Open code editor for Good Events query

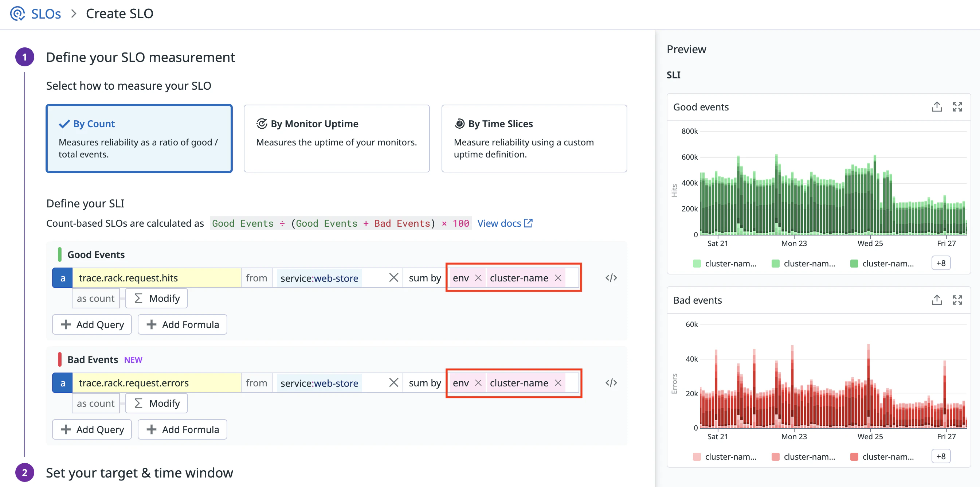[611, 278]
